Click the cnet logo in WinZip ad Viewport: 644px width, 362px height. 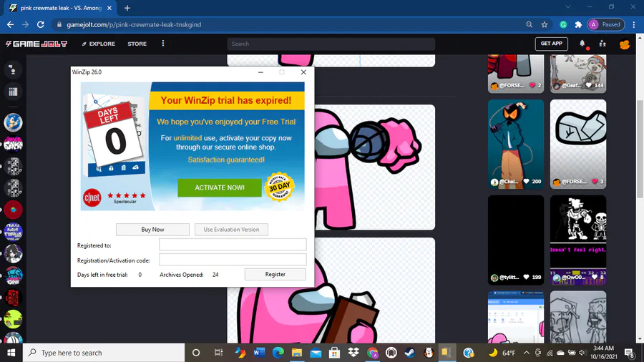[x=92, y=198]
